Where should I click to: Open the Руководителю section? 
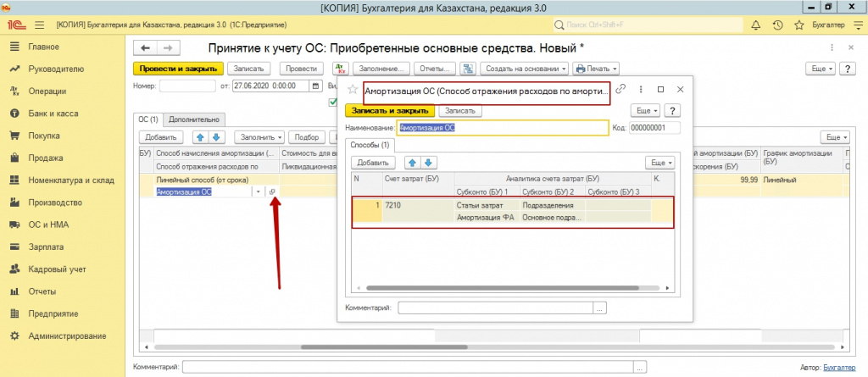pos(56,69)
